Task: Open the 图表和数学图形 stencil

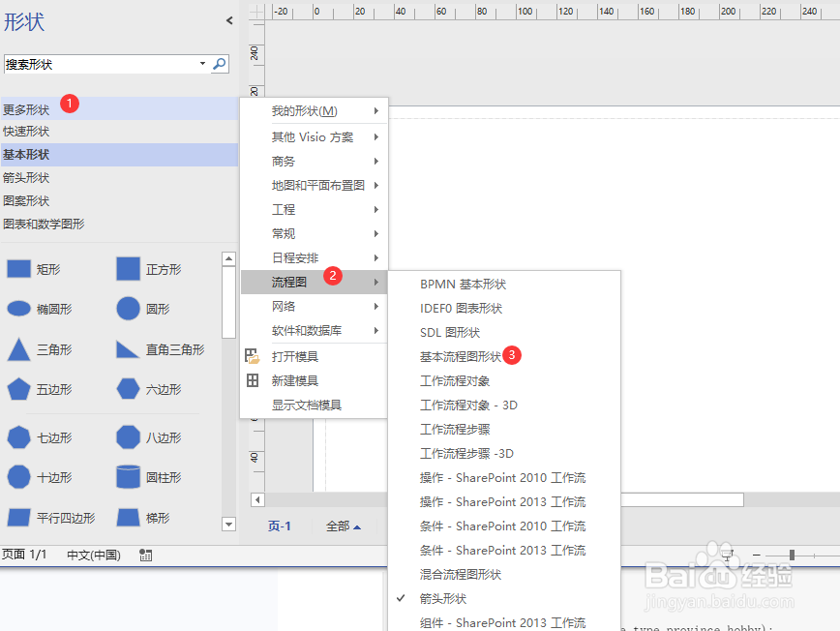Action: (119, 224)
